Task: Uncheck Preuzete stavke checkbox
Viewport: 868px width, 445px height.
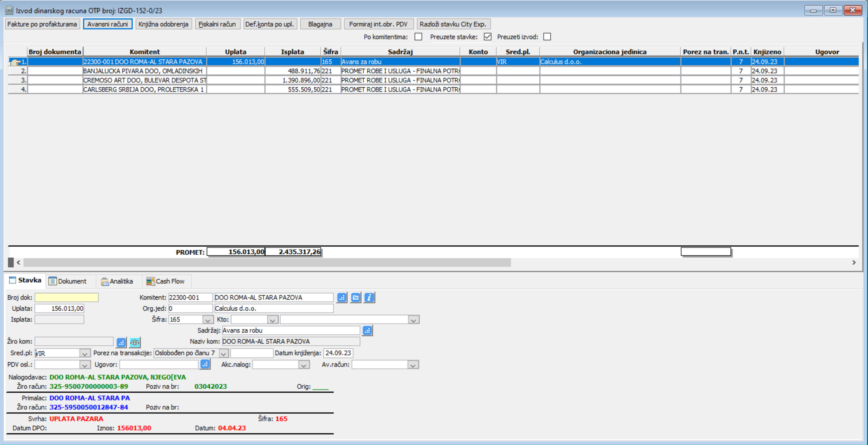Action: point(487,37)
